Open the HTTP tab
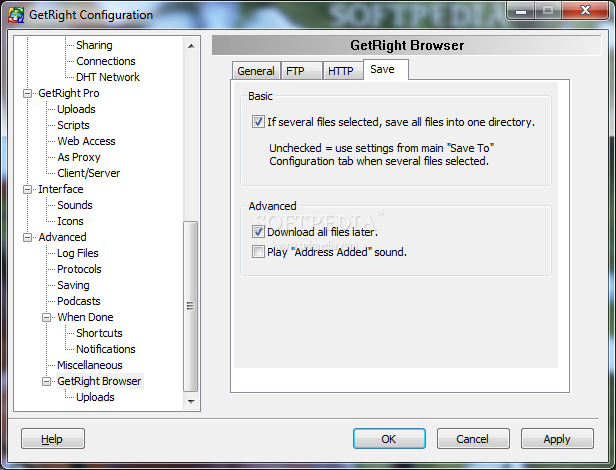Image resolution: width=616 pixels, height=470 pixels. 343,71
